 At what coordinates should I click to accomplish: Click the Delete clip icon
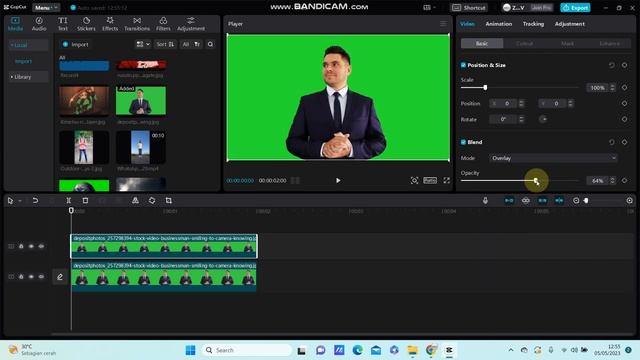[x=85, y=200]
